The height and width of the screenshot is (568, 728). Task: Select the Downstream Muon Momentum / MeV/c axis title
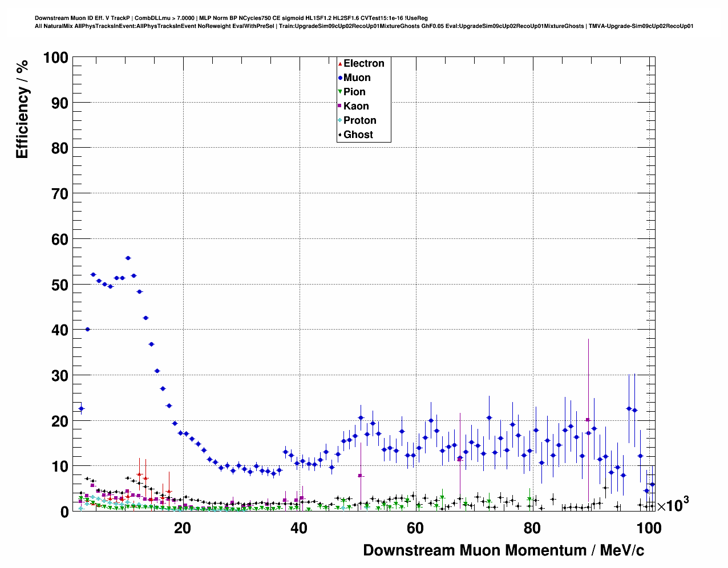(x=504, y=550)
